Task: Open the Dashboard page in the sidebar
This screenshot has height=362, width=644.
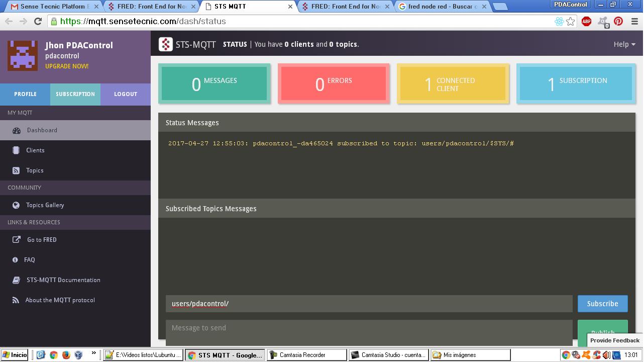Action: coord(75,130)
